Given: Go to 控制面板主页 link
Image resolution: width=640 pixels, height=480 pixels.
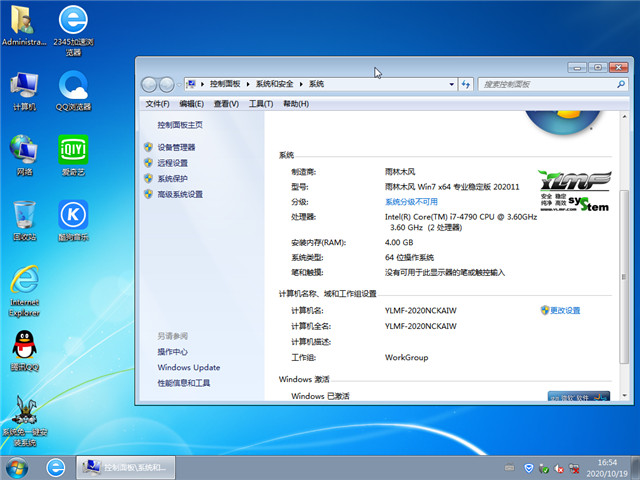Looking at the screenshot, I should [x=180, y=125].
